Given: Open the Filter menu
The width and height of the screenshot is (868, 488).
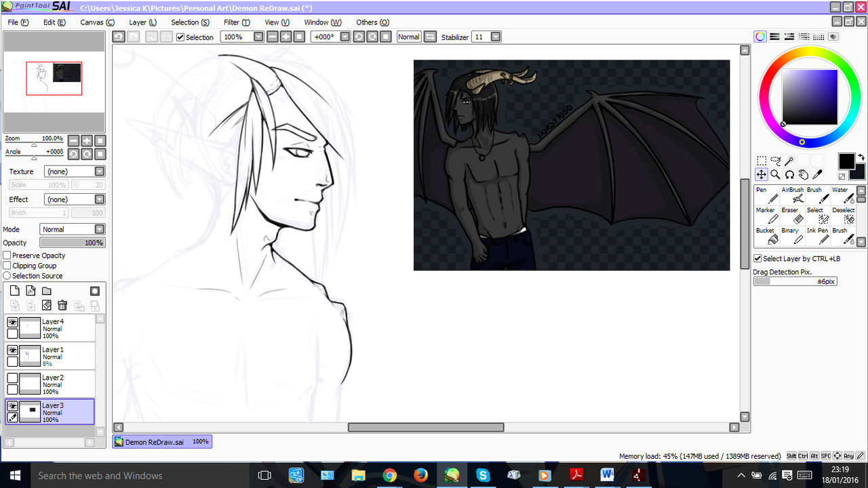Looking at the screenshot, I should coord(237,22).
